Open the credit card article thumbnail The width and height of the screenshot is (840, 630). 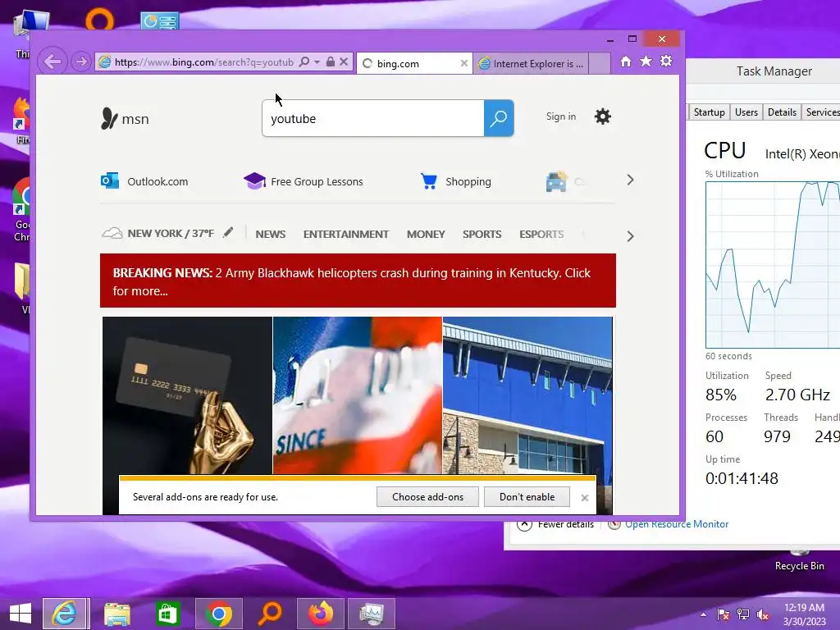coord(187,395)
